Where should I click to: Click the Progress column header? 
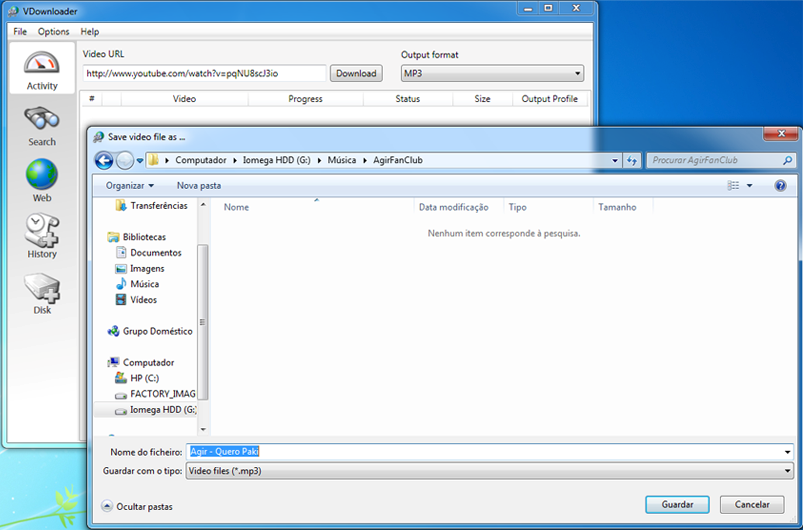306,99
